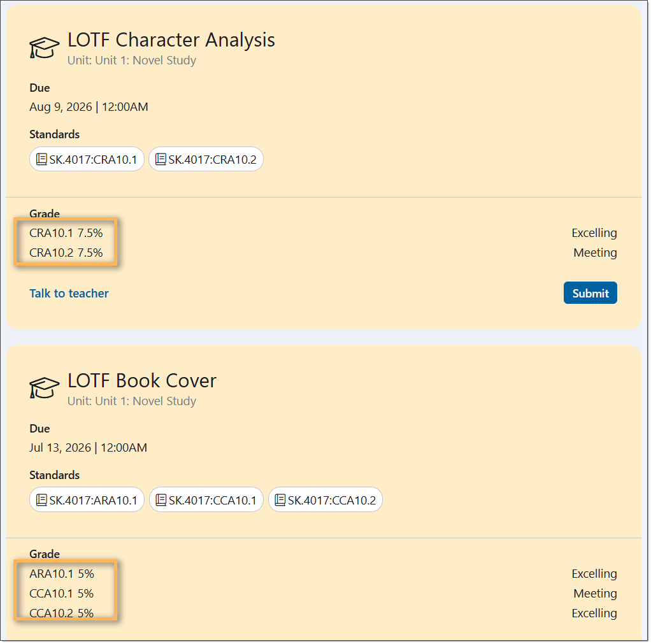651x644 pixels.
Task: Click graduation cap icon beside LOTF Book Cover
Action: coord(44,388)
